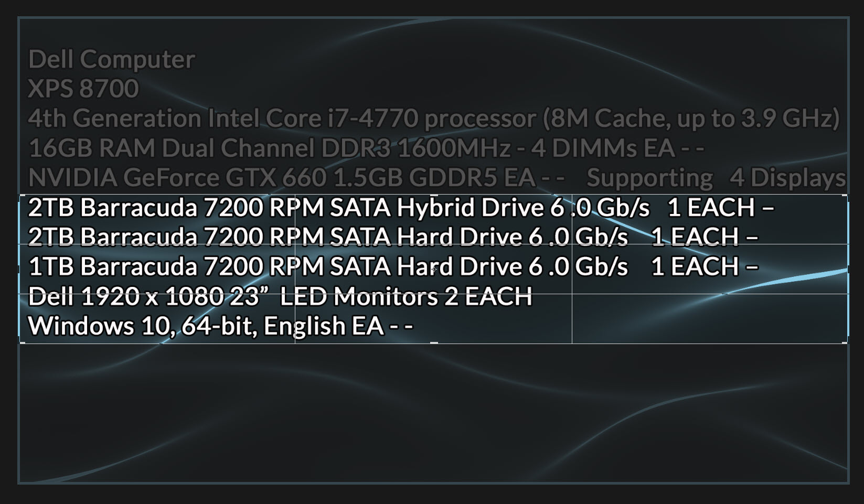This screenshot has height=504, width=864.
Task: Click the 2TB Barracuda Hybrid Drive line
Action: click(x=401, y=207)
